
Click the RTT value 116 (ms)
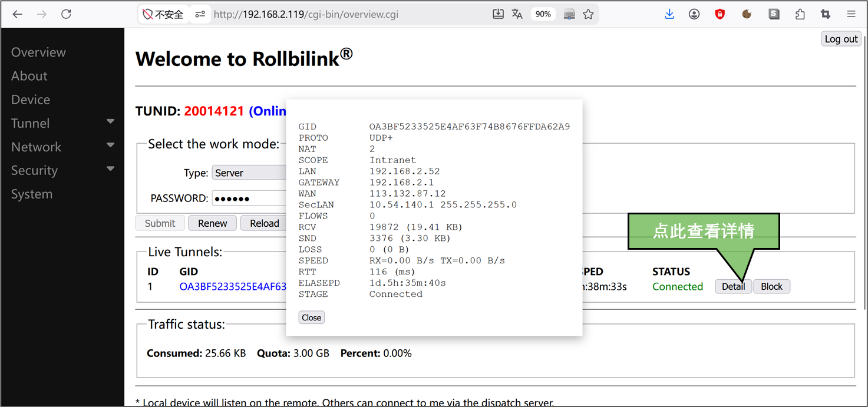[x=392, y=272]
